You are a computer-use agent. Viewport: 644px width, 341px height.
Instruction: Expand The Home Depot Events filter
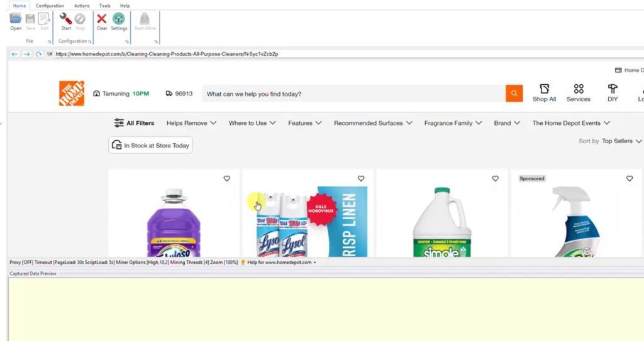coord(571,123)
